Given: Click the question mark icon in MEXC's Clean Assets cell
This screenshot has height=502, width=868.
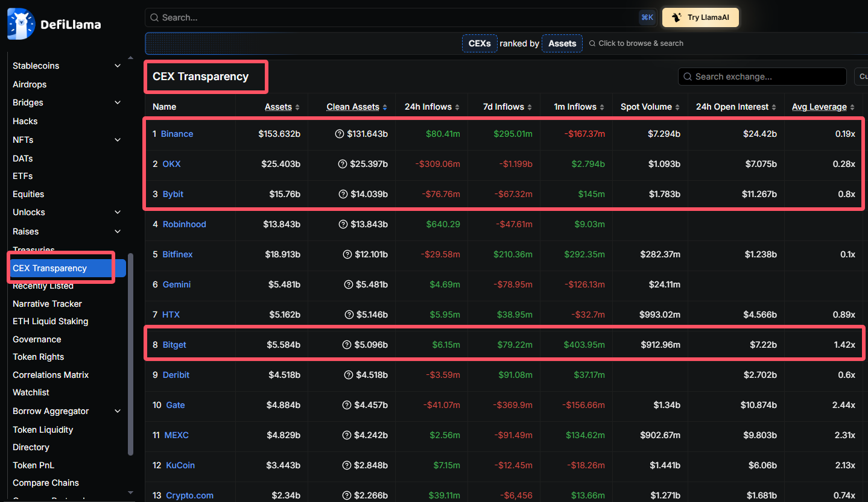Looking at the screenshot, I should (x=347, y=435).
